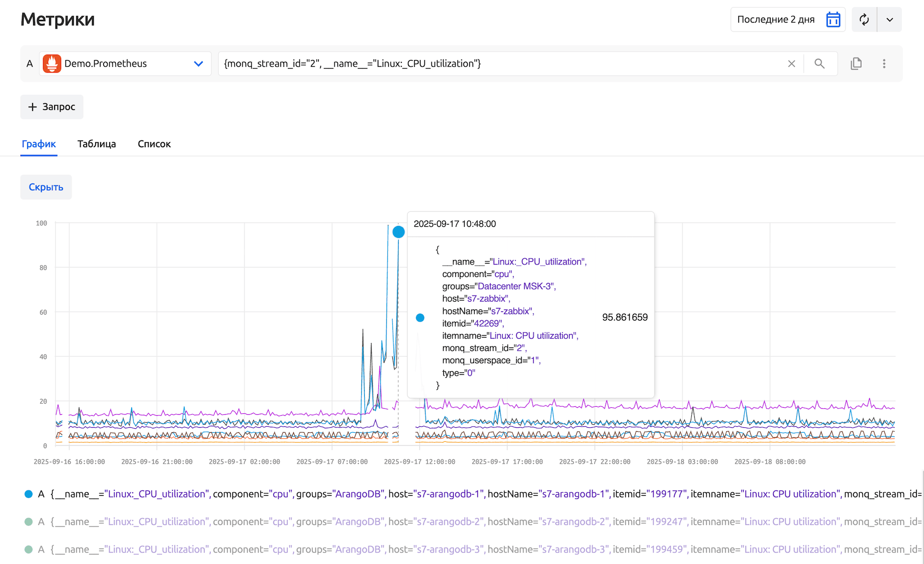Image resolution: width=924 pixels, height=564 pixels.
Task: Run the query with the search icon
Action: (x=819, y=64)
